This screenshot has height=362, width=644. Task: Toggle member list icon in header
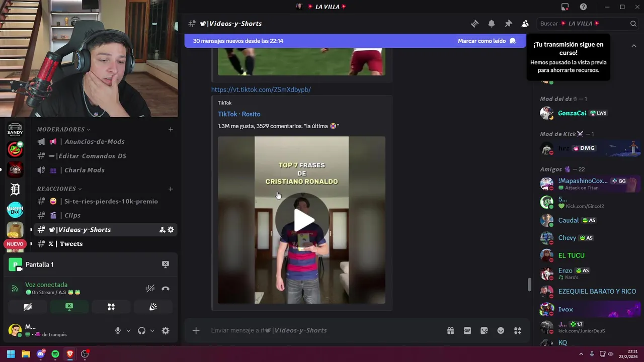525,24
